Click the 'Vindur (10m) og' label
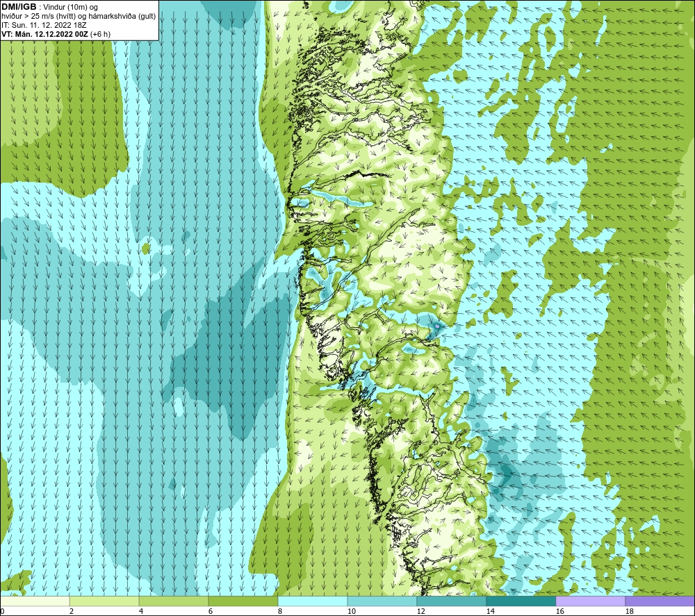Viewport: 695px width, 616px height. pos(70,8)
